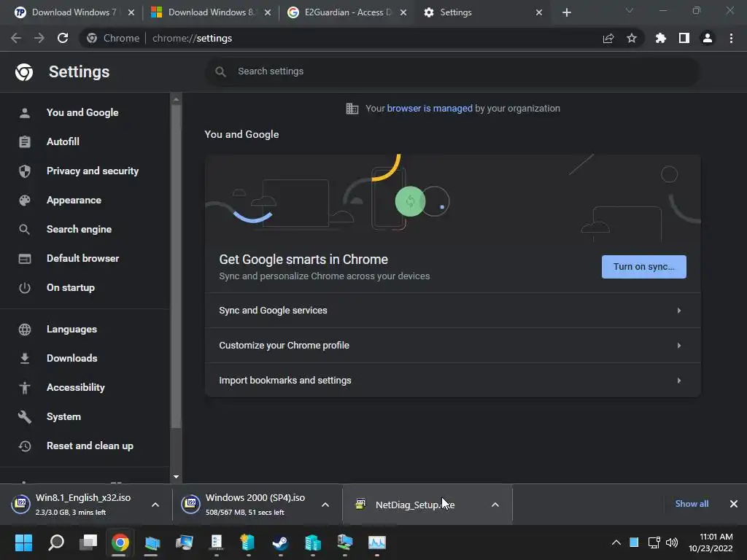Open the browser is managed link
Viewport: 747px width, 560px height.
430,108
